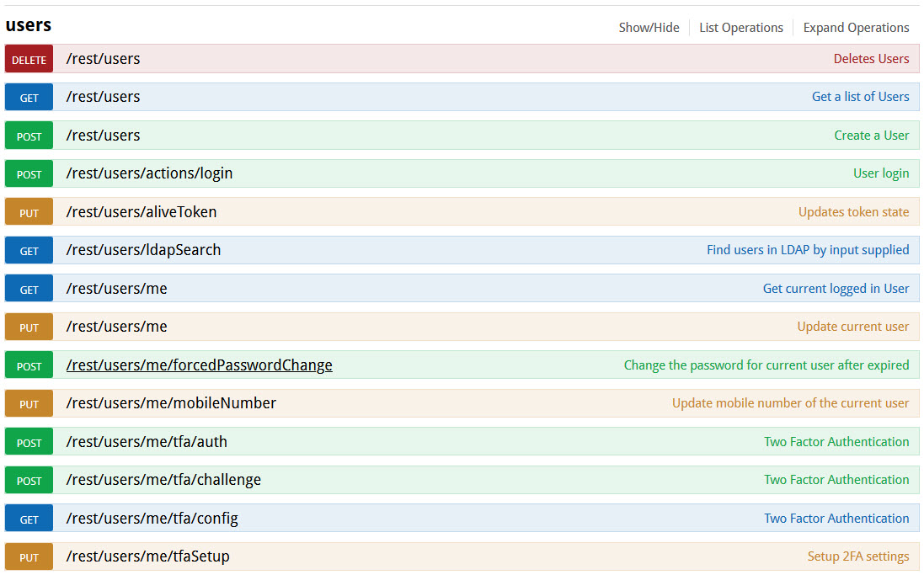The image size is (924, 575).
Task: Click the users section heading
Action: tap(29, 25)
